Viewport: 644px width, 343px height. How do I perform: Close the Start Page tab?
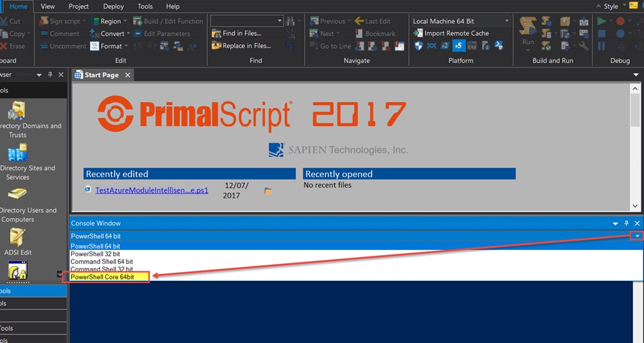128,75
